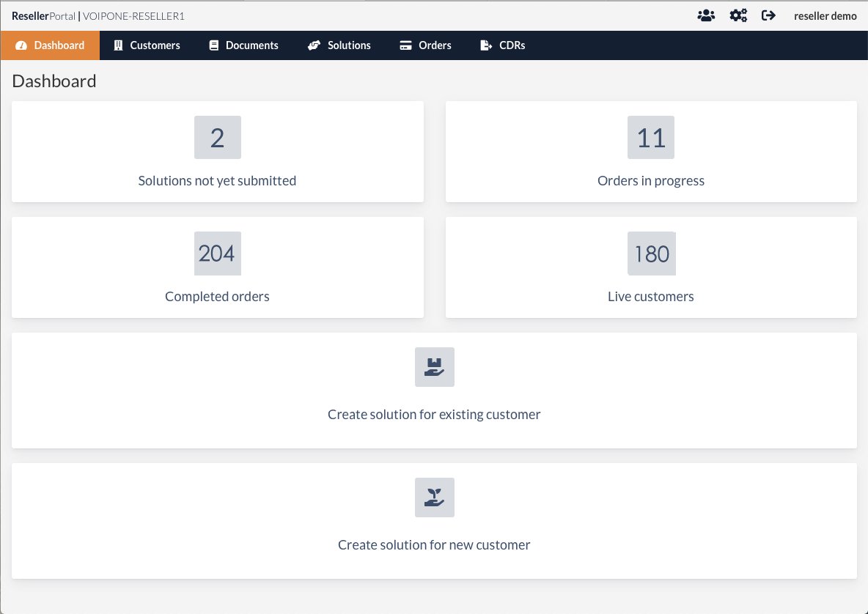868x614 pixels.
Task: Click the settings gears icon
Action: tap(738, 15)
